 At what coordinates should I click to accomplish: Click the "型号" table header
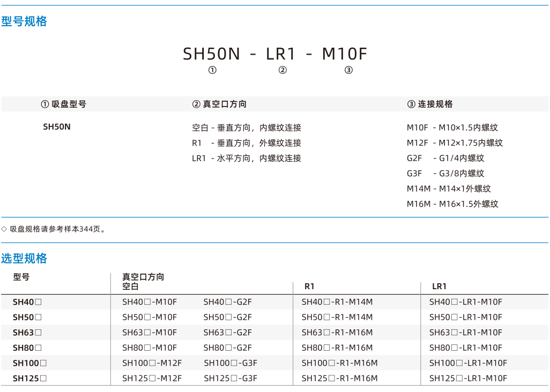pos(21,277)
